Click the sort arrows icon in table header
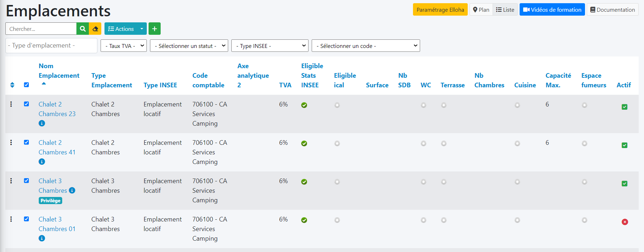This screenshot has height=252, width=644. [12, 85]
